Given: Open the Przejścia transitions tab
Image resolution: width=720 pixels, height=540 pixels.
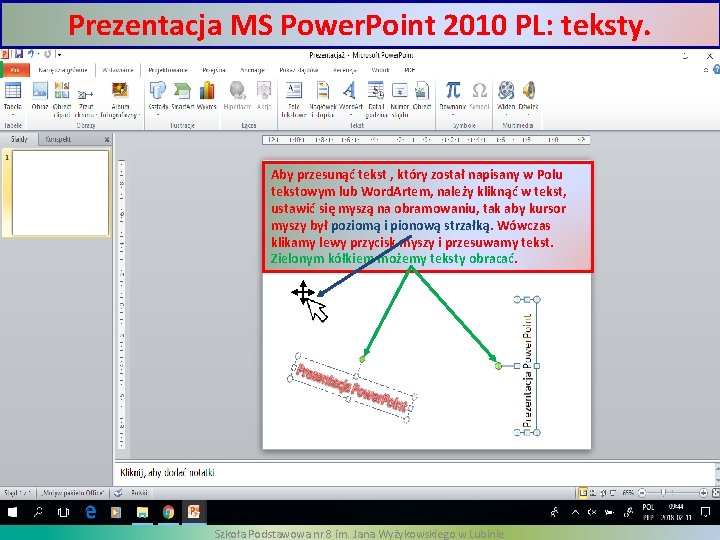Looking at the screenshot, I should (x=214, y=70).
